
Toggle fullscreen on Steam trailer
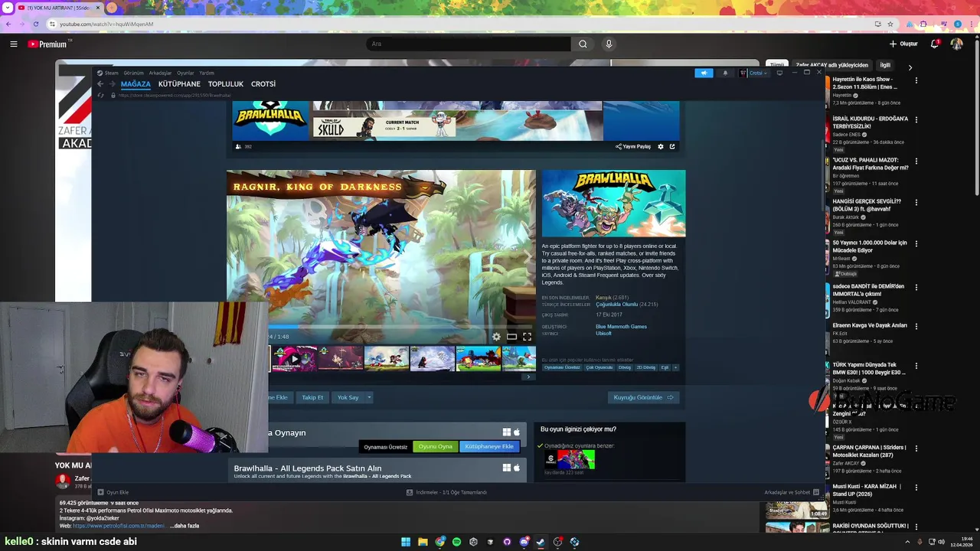[527, 337]
